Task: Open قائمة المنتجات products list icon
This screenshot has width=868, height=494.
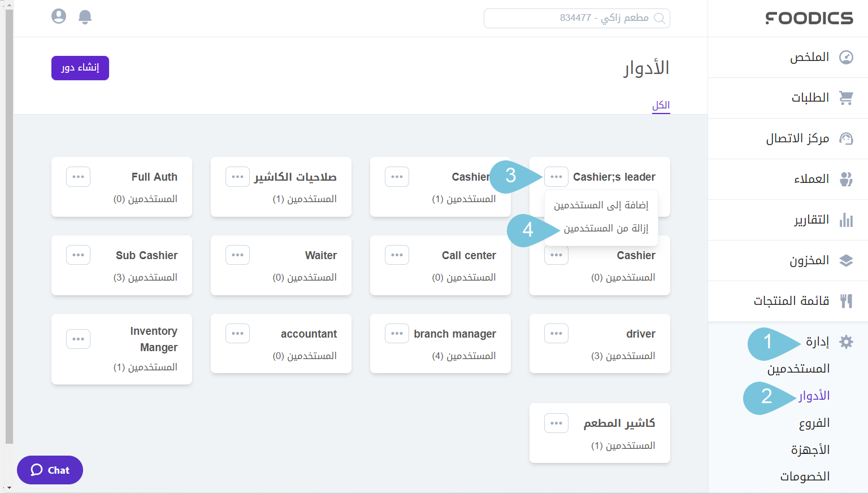Action: click(x=846, y=301)
